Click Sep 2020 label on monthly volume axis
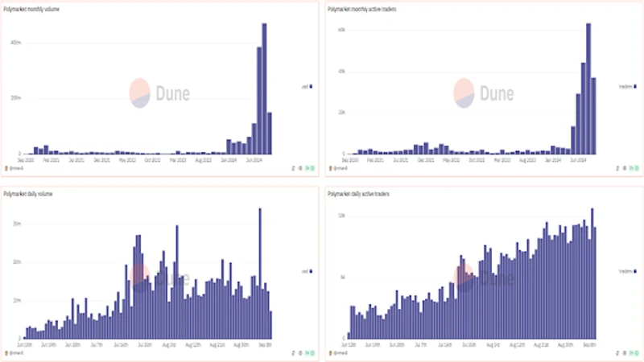The image size is (644, 362). (x=26, y=160)
